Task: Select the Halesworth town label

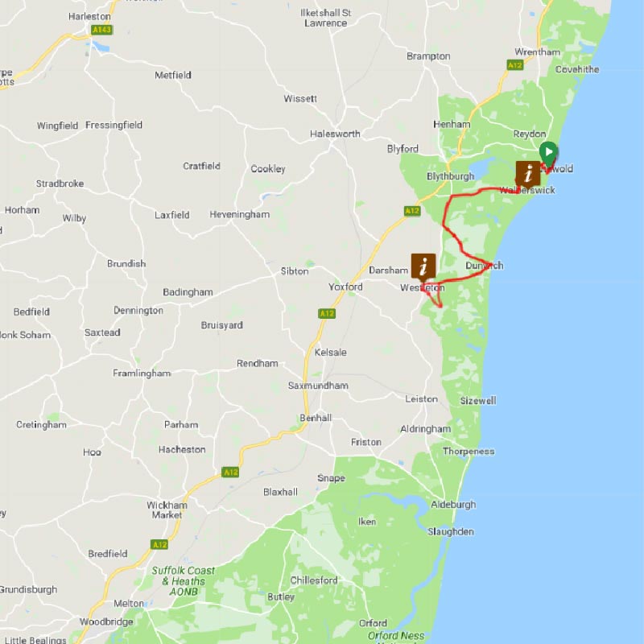Action: [x=335, y=134]
